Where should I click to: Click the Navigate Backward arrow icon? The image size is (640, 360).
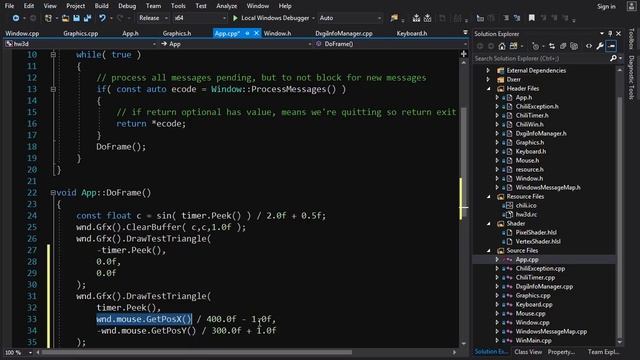(x=16, y=18)
